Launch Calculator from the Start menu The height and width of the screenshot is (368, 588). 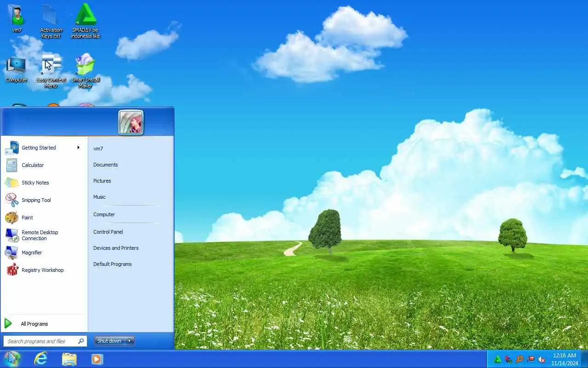point(44,165)
